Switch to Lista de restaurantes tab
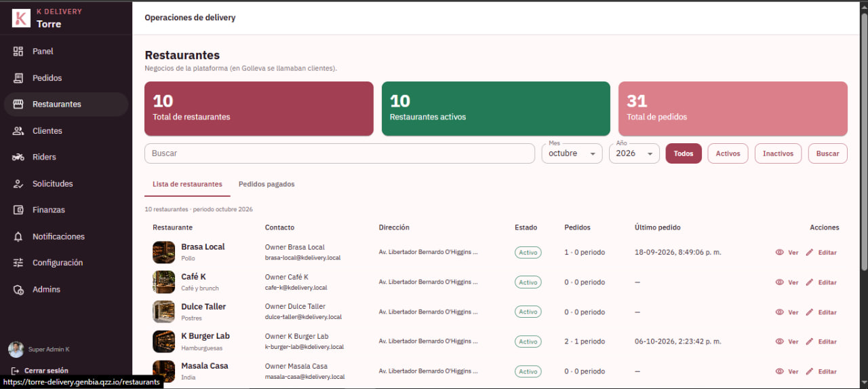 pyautogui.click(x=187, y=184)
